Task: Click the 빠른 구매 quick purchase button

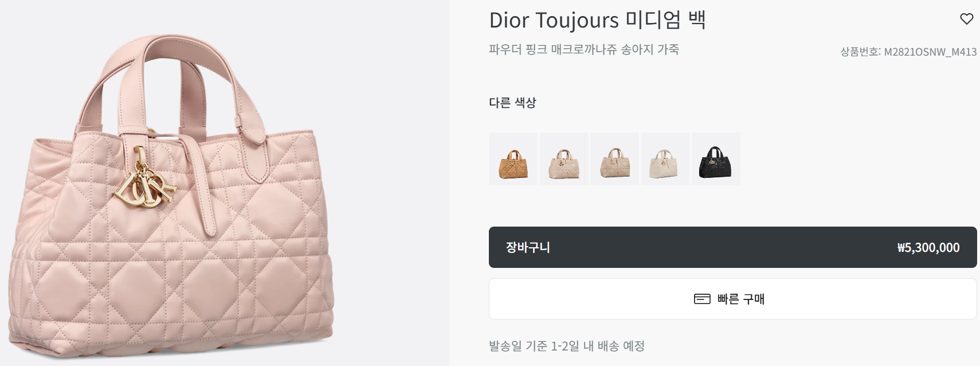Action: pyautogui.click(x=732, y=299)
